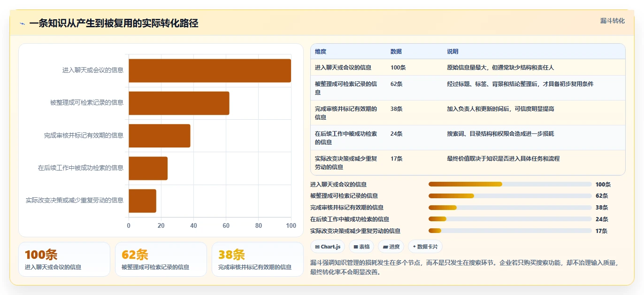Click the 38条 value beside the progress bar

coord(602,208)
